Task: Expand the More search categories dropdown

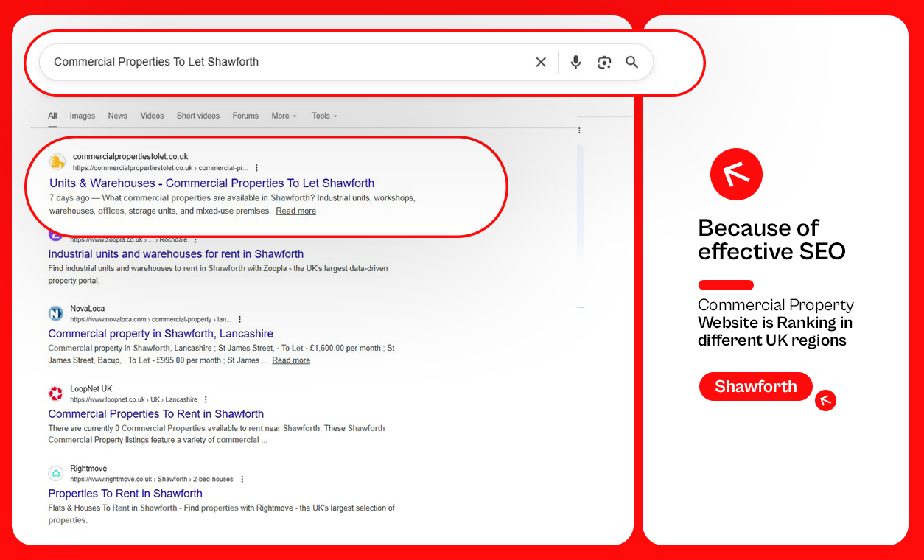Action: (x=283, y=116)
